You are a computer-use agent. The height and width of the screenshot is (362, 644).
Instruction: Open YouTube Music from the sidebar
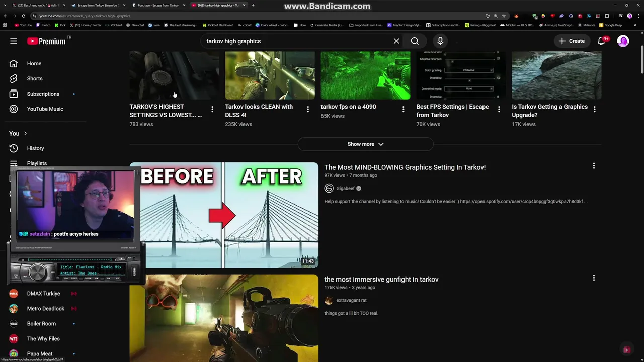coord(44,109)
